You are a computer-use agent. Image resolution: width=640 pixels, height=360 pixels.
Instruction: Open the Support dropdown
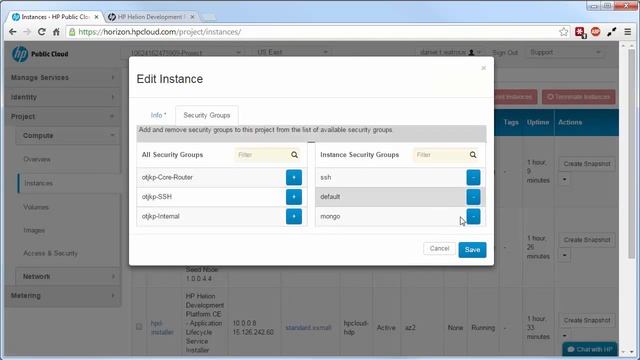(565, 52)
